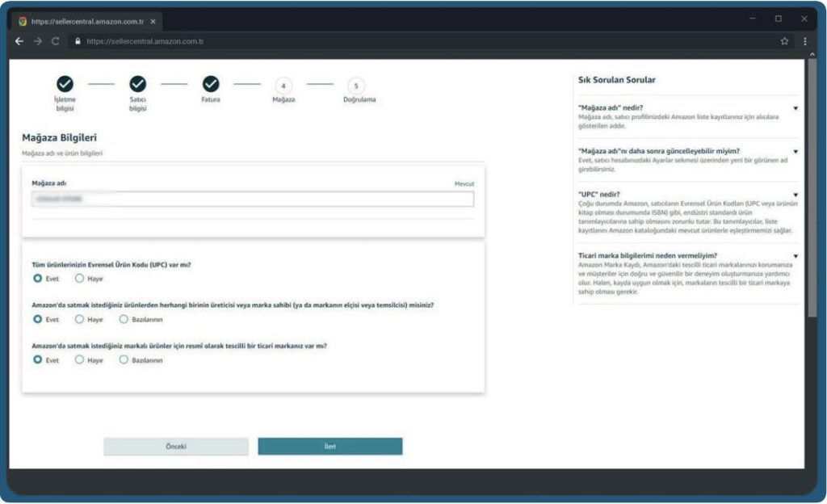
Task: Click the Önceki button
Action: point(175,447)
